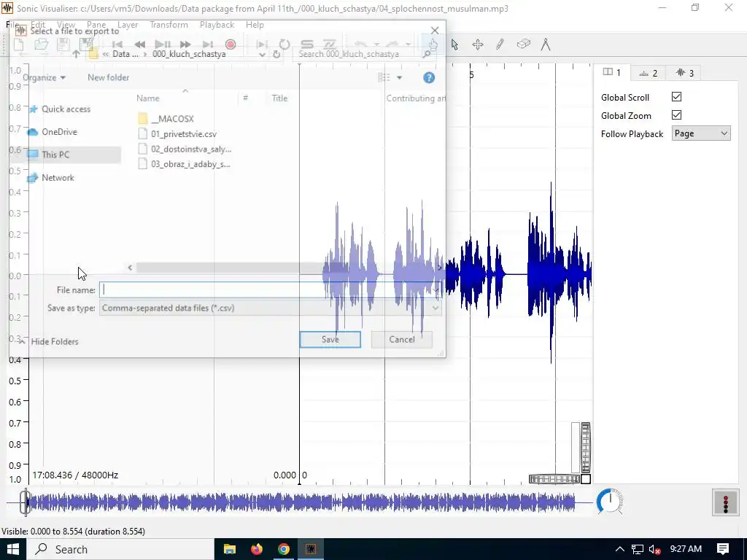Open the notification center
Screen dimensions: 747x560
[723, 549]
